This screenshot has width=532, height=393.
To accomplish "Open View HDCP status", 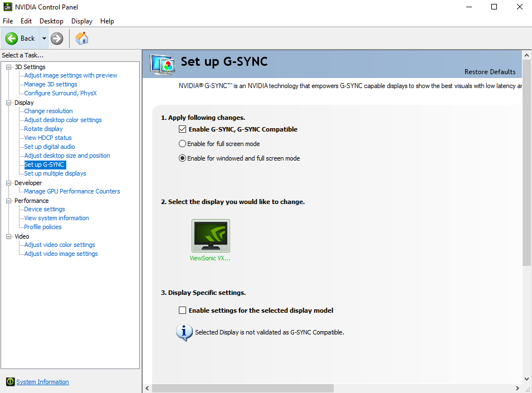I will (48, 138).
